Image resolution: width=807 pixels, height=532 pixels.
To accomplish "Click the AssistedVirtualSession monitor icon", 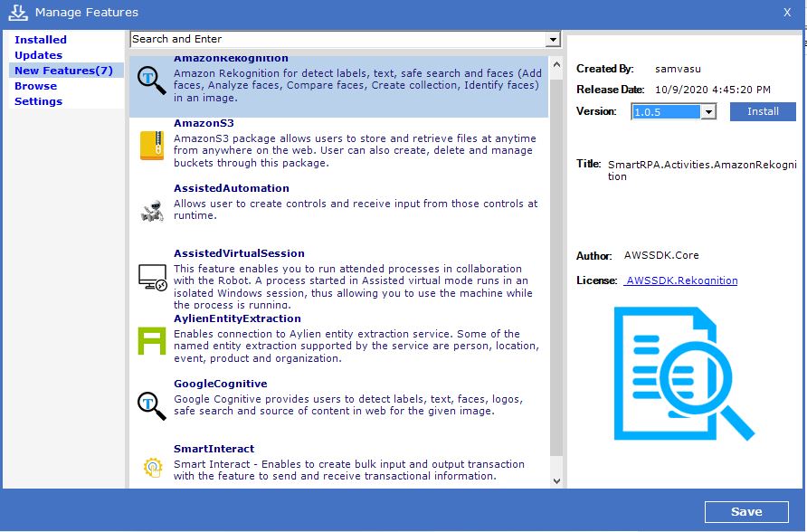I will click(x=151, y=276).
